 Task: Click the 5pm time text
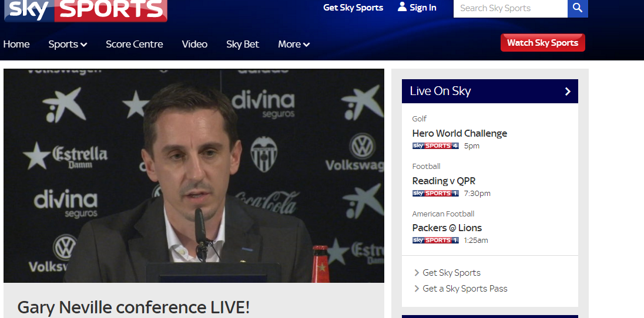pos(471,146)
